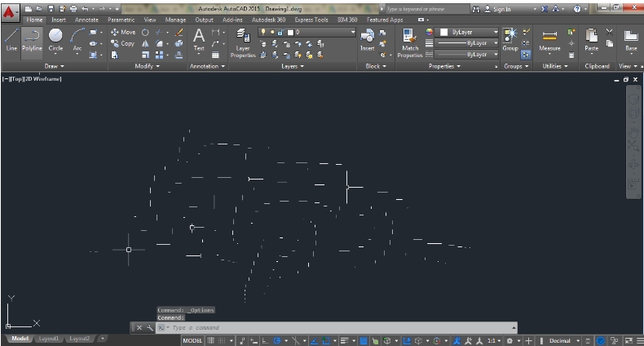Switch to the Manage ribbon tab
Image resolution: width=644 pixels, height=346 pixels.
click(175, 20)
